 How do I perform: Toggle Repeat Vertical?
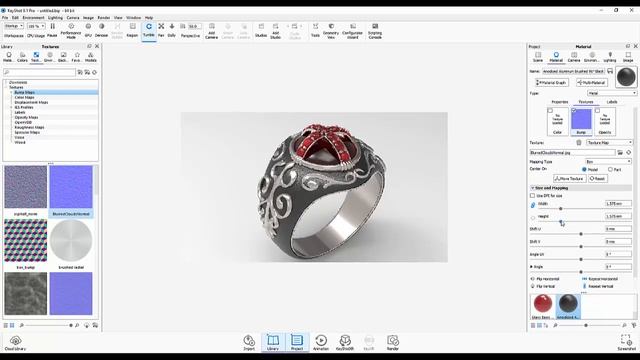point(598,286)
